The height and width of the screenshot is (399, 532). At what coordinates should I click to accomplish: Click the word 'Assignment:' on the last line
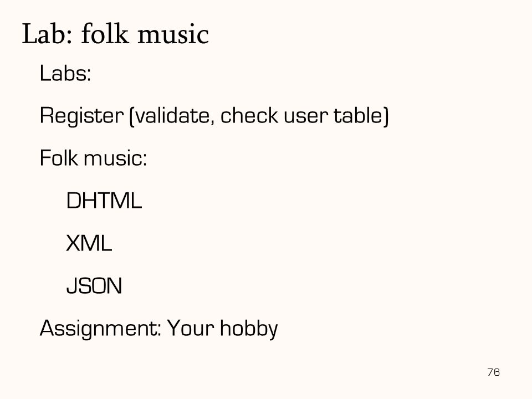(100, 329)
